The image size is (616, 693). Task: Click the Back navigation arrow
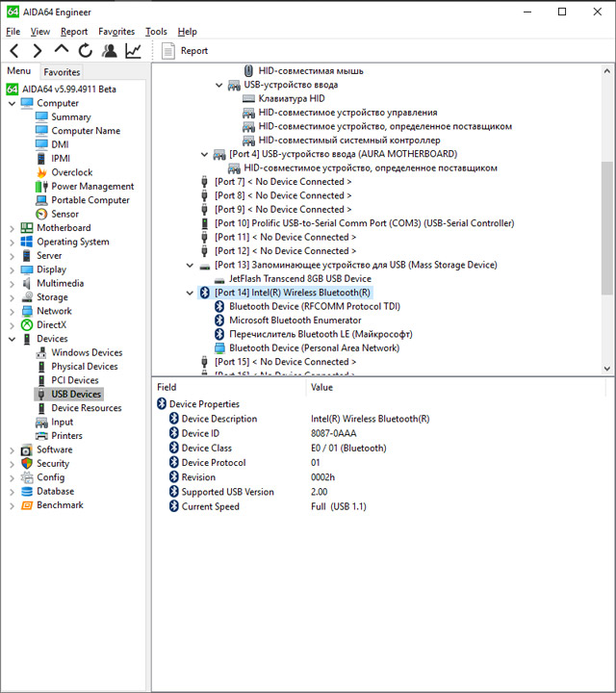click(x=14, y=51)
